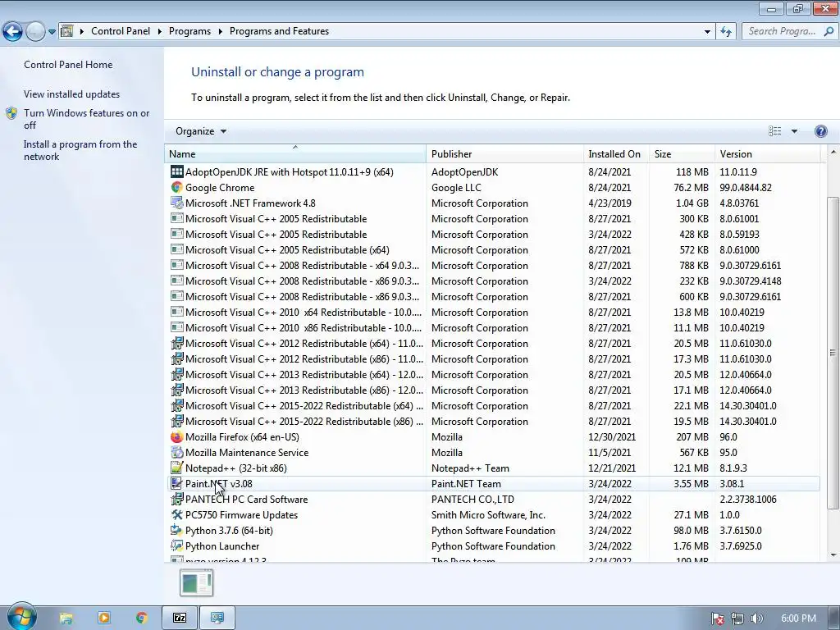
Task: Click the list scroll down arrow
Action: (833, 555)
